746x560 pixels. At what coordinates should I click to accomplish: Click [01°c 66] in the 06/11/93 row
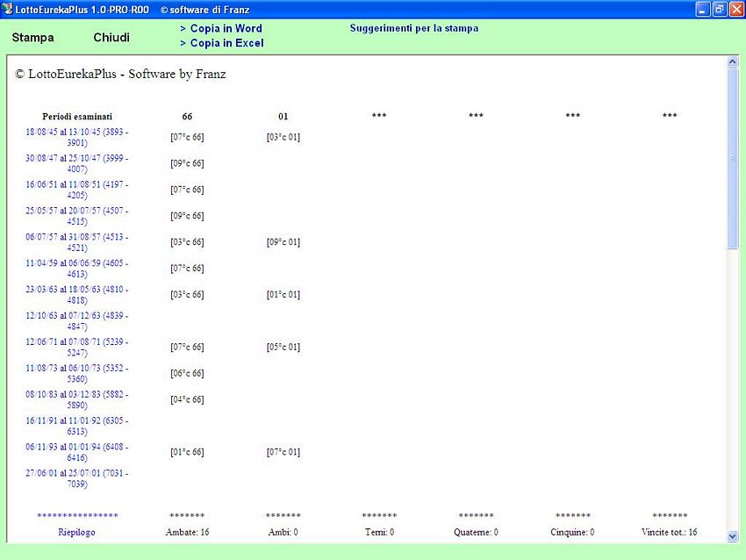tap(188, 452)
